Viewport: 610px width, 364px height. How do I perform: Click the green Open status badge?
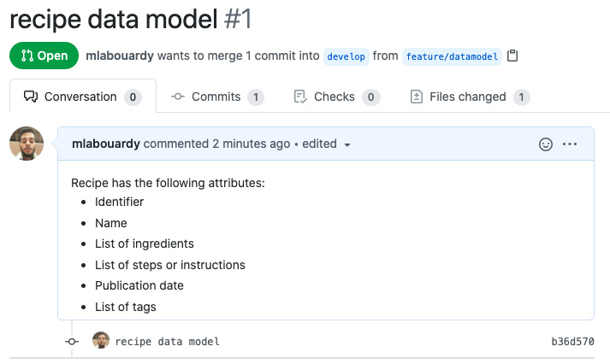[x=44, y=56]
